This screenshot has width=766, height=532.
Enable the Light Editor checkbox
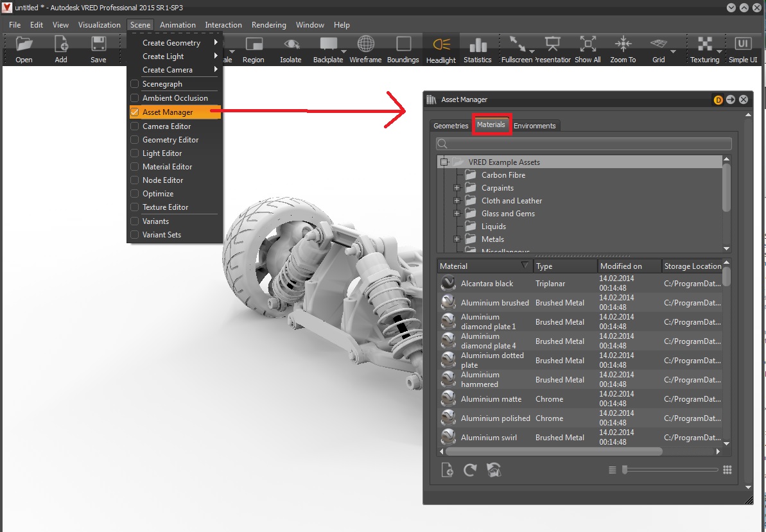pos(135,153)
